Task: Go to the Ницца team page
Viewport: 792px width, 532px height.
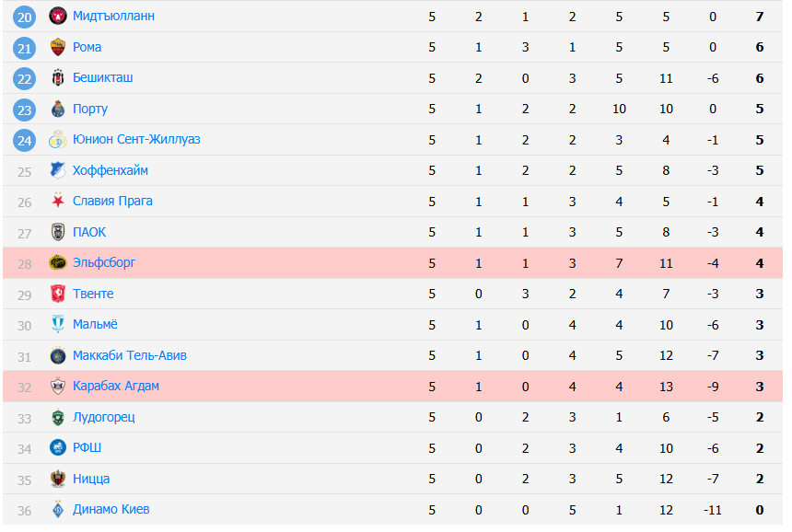Action: point(91,479)
